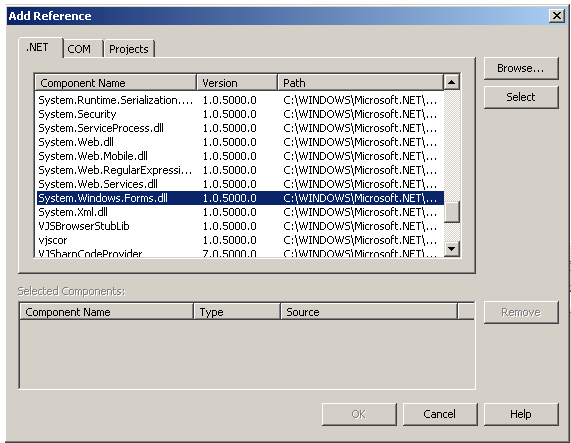571x443 pixels.
Task: Select the System.Security row
Action: [240, 114]
